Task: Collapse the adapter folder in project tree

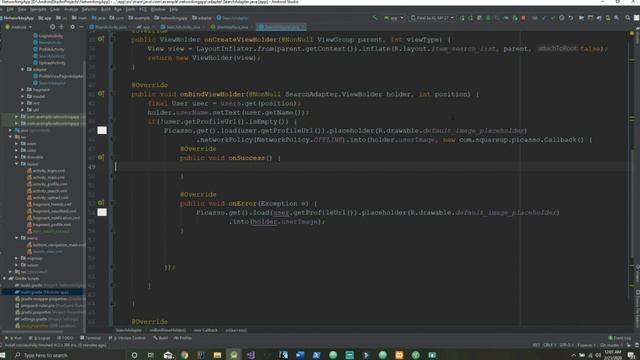Action: tap(23, 69)
